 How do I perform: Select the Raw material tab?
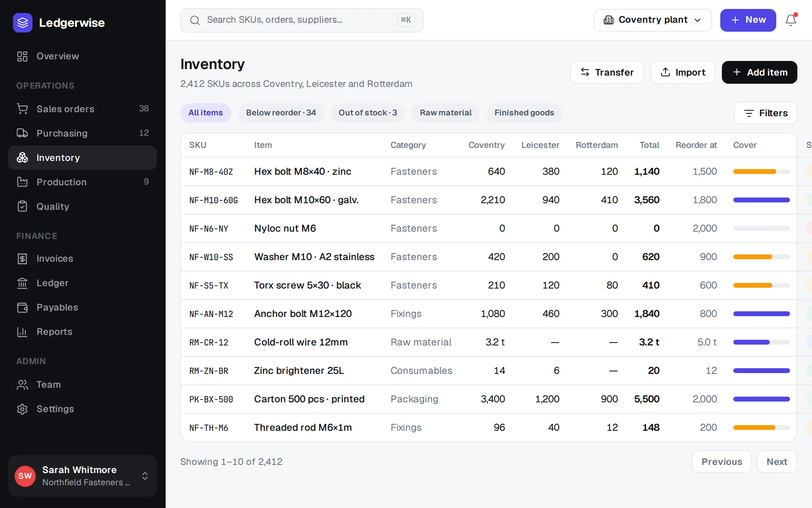[x=446, y=113]
